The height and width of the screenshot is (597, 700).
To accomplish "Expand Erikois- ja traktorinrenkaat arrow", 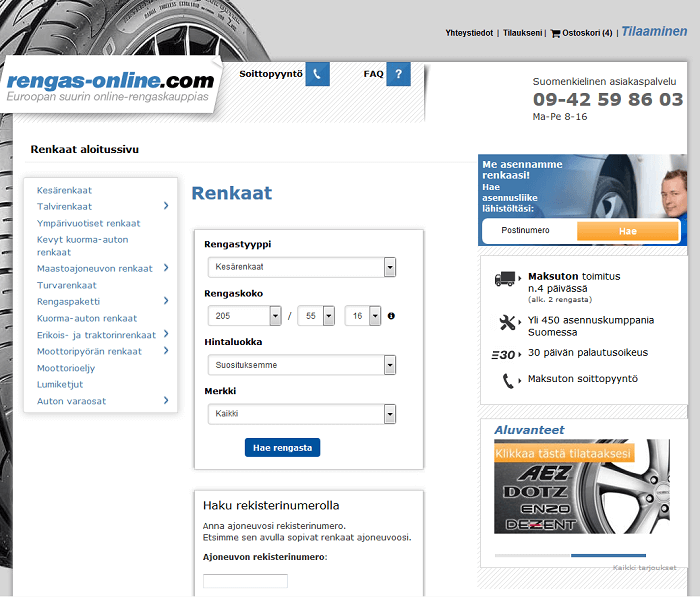I will 166,334.
